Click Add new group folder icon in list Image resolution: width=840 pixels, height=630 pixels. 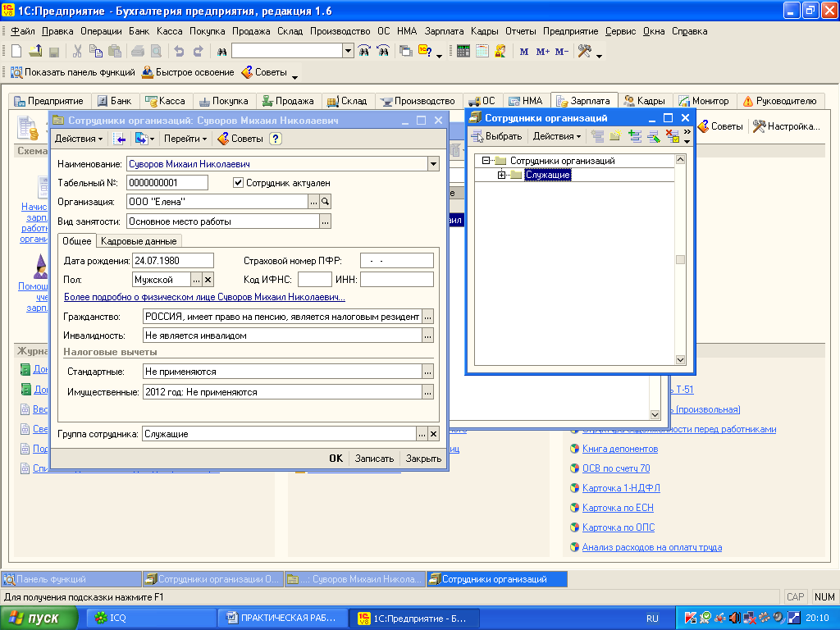tap(615, 136)
